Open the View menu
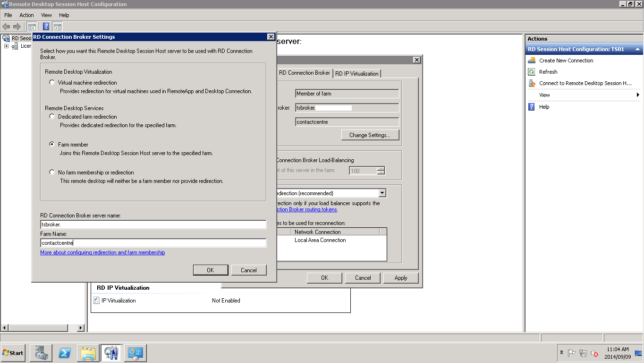Screen dimensions: 644x363 [x=46, y=15]
